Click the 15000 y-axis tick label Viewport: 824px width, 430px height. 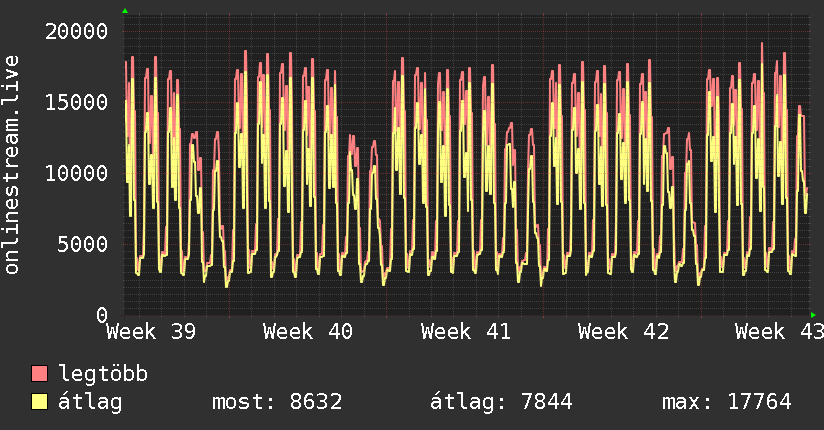click(77, 103)
